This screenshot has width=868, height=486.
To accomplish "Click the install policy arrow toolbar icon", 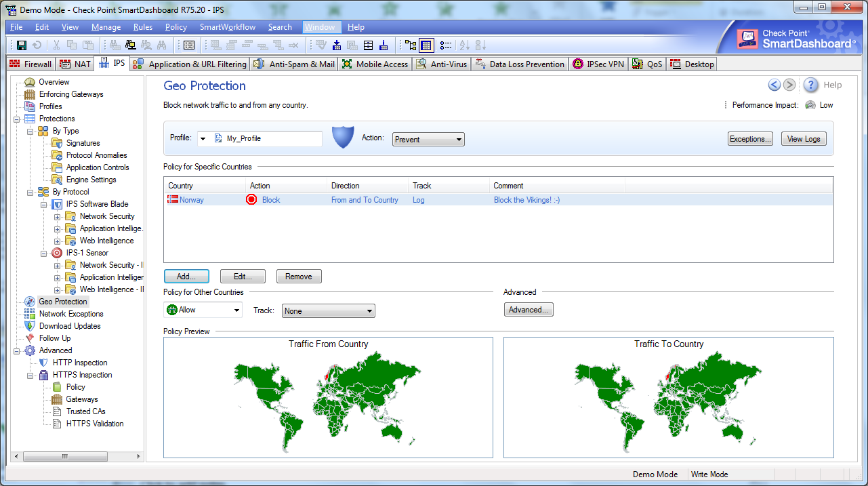I will [x=337, y=45].
